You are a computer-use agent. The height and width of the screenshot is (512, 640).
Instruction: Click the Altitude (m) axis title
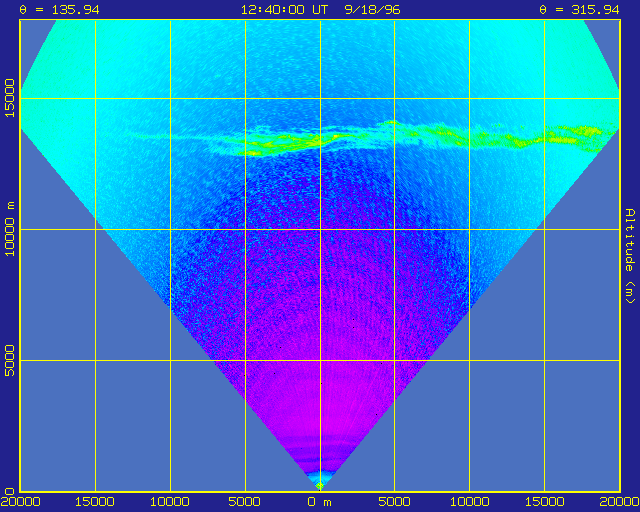630,256
